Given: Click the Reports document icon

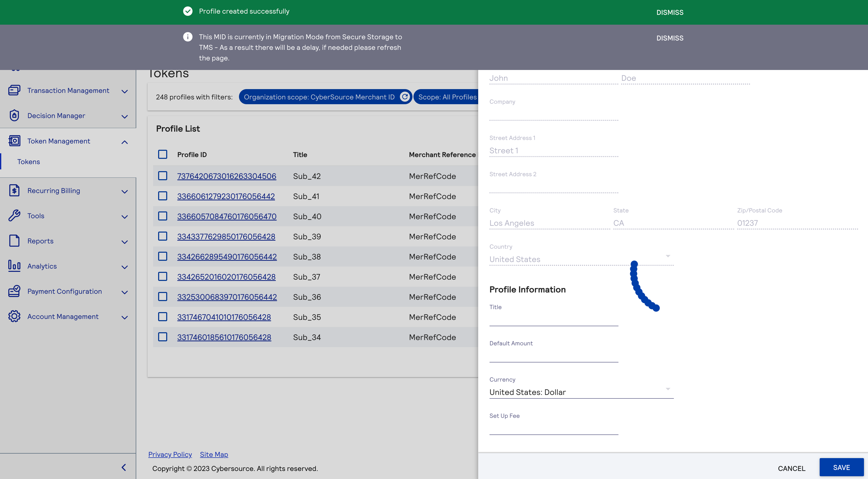Looking at the screenshot, I should click(14, 241).
